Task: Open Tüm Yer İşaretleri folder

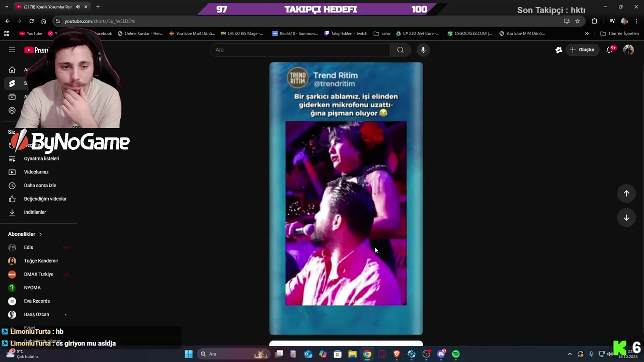Action: pyautogui.click(x=619, y=34)
